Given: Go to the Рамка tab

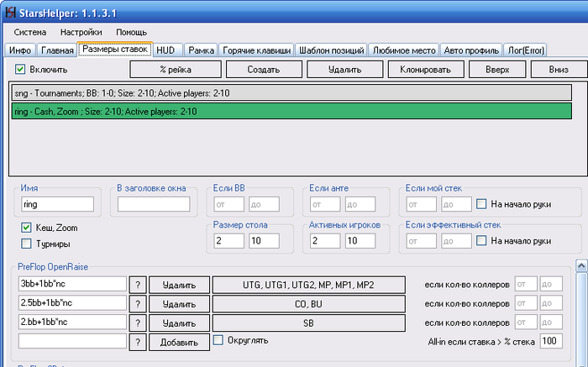Looking at the screenshot, I should (201, 50).
